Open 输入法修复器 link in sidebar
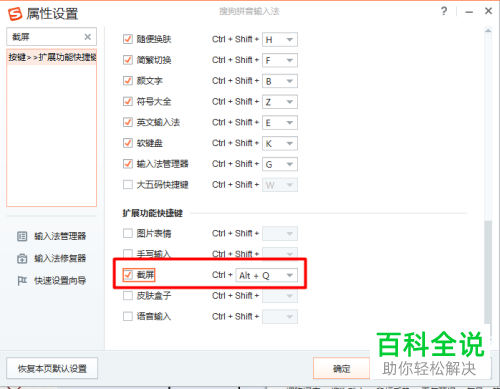The image size is (500, 389). (60, 258)
